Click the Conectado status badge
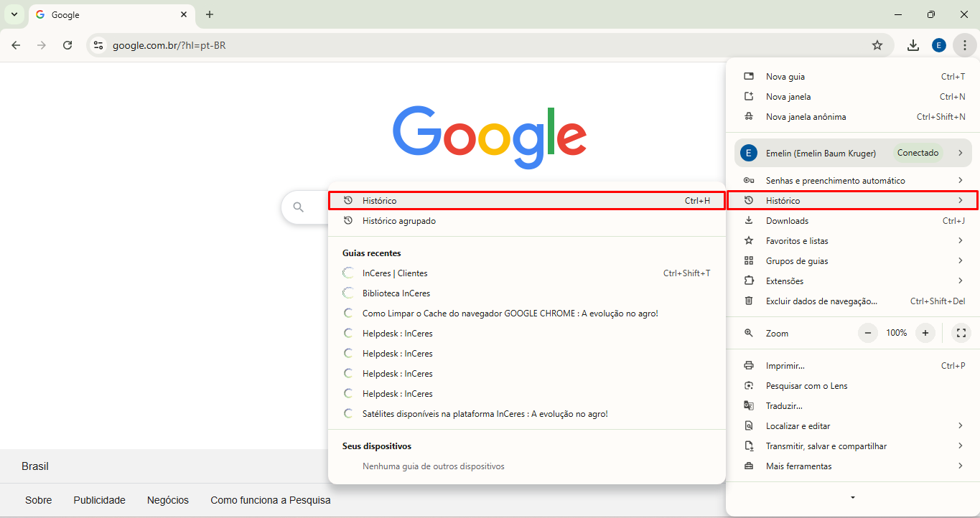Screen dimensions: 980x518 pos(918,153)
